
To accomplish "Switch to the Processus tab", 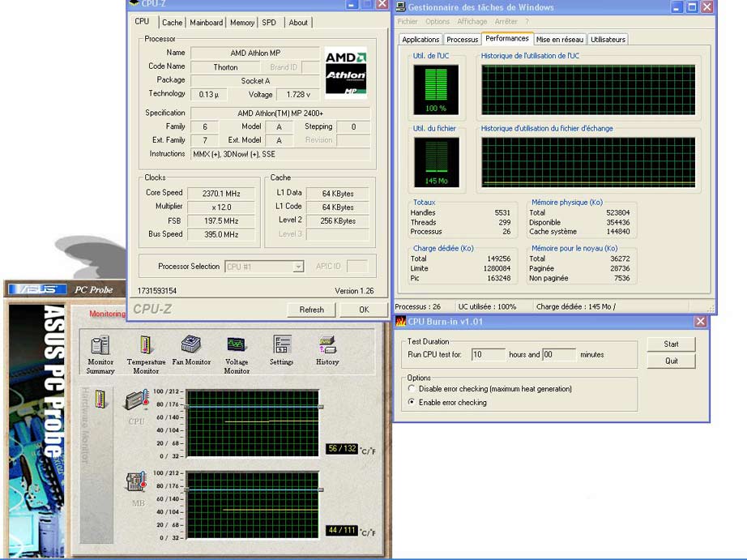I will [462, 40].
